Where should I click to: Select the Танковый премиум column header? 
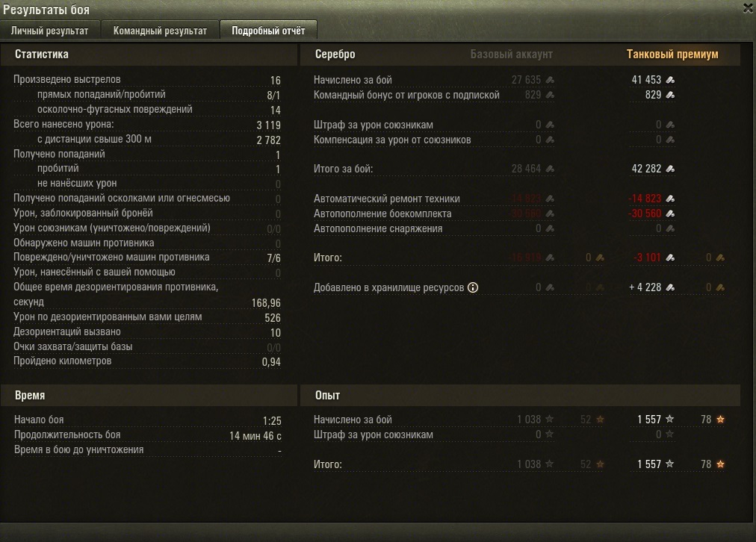pos(672,54)
